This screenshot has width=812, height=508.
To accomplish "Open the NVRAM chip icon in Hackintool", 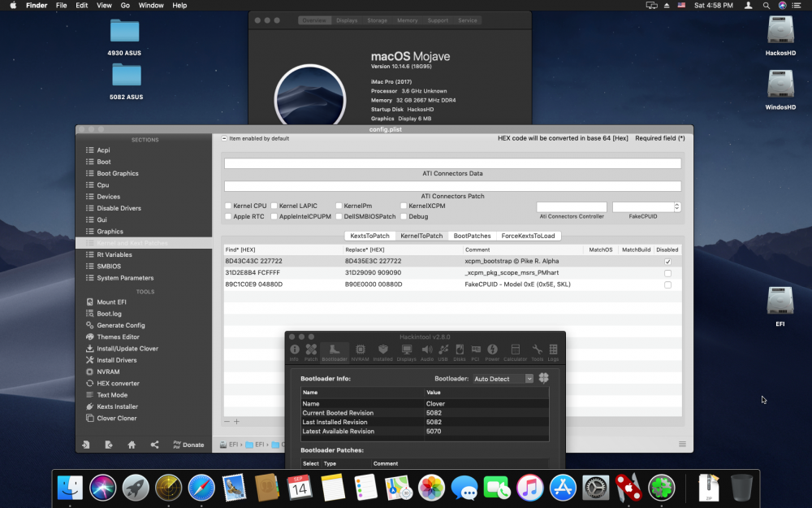I will pos(360,352).
